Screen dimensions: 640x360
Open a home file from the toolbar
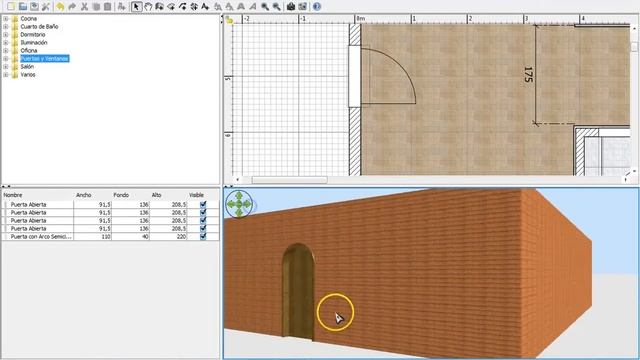(22, 7)
